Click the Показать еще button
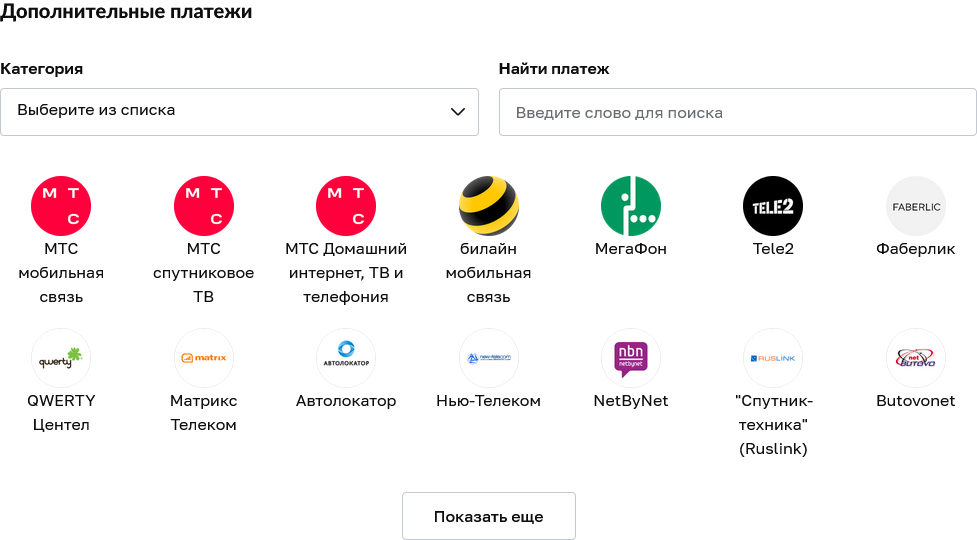 pyautogui.click(x=488, y=516)
